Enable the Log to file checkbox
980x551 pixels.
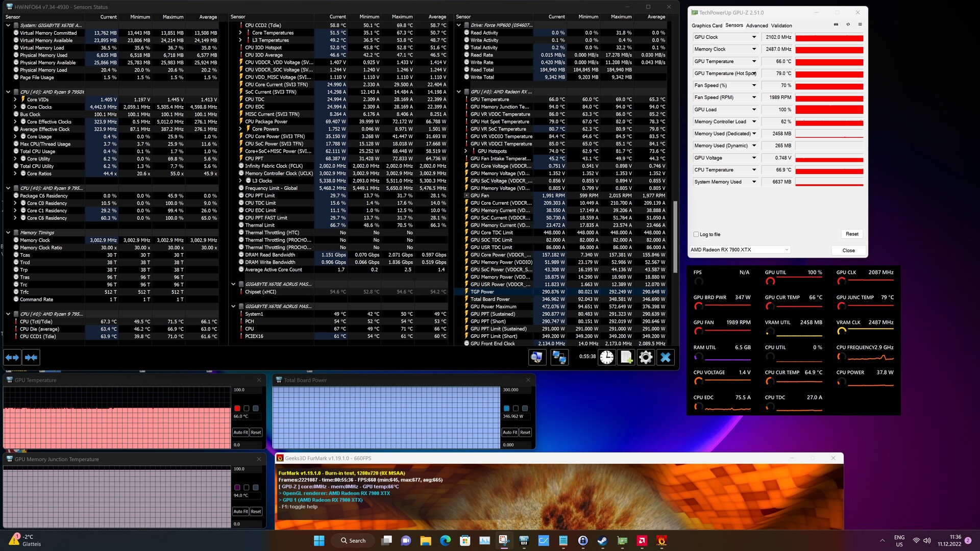[x=696, y=234]
